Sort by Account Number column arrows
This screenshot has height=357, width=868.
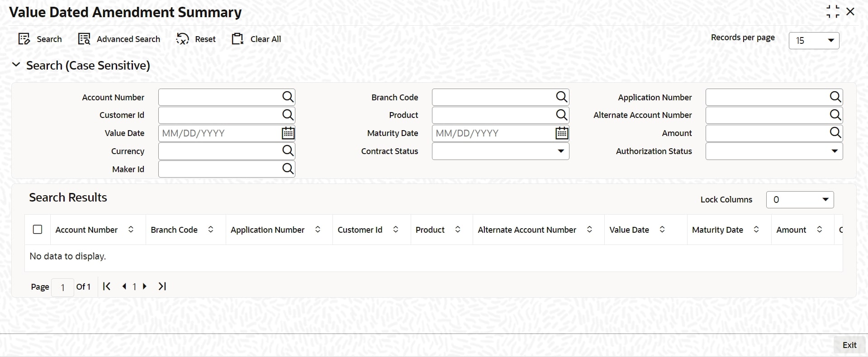tap(131, 230)
